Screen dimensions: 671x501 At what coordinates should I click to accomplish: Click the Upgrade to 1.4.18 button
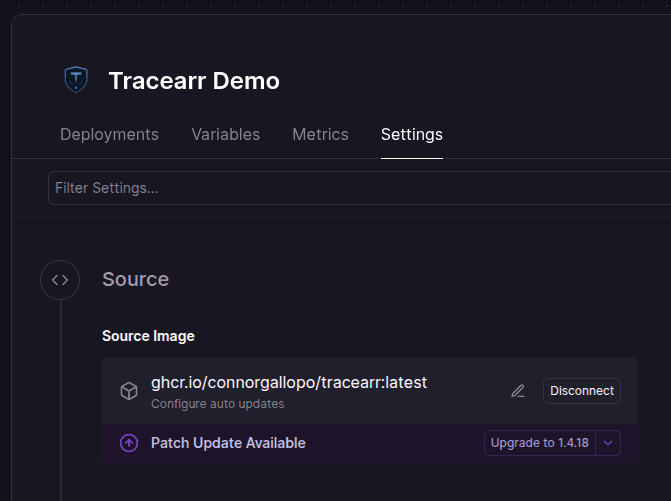tap(540, 443)
